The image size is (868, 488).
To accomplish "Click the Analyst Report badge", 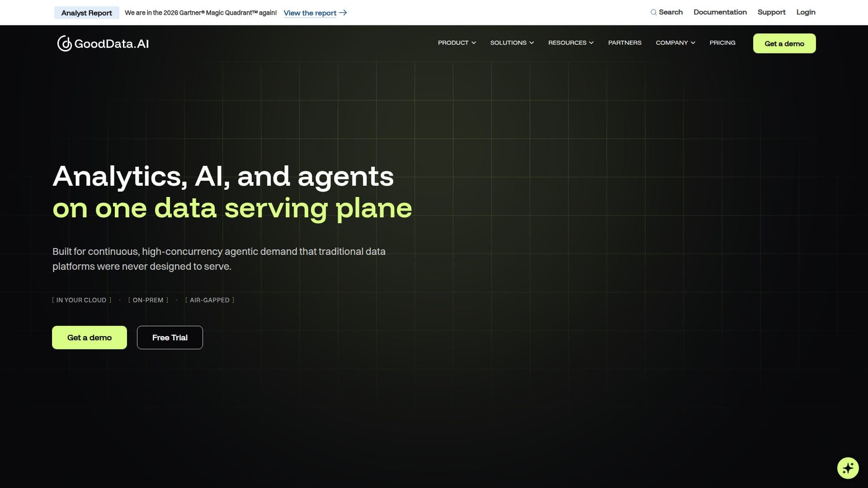I will [x=87, y=13].
